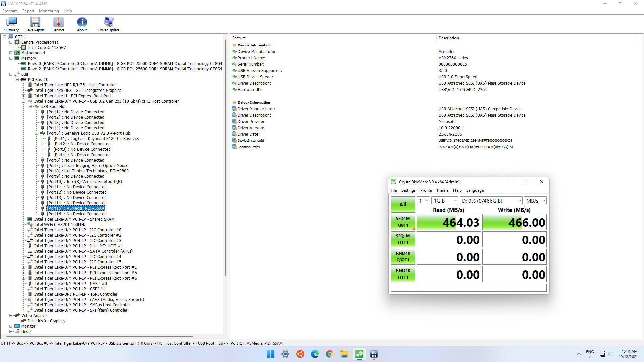Run the SEQ1M Q1T1 test
The height and width of the screenshot is (362, 644).
point(403,239)
